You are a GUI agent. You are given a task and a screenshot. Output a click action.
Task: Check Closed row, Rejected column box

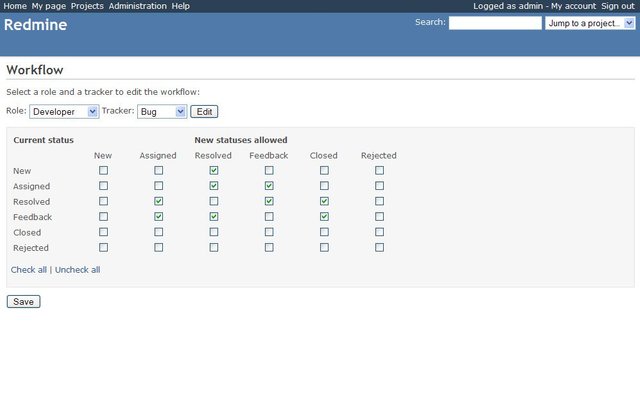click(379, 232)
